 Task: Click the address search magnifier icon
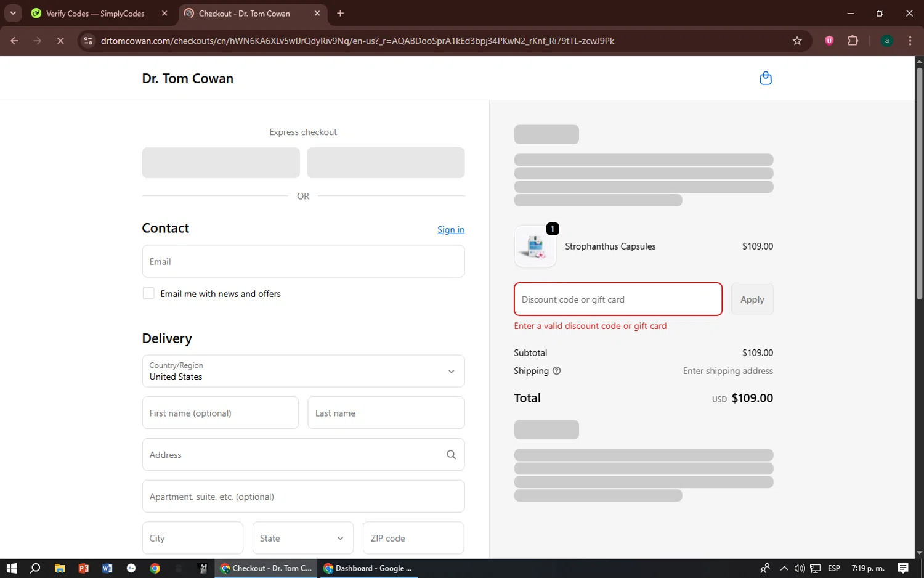coord(451,455)
